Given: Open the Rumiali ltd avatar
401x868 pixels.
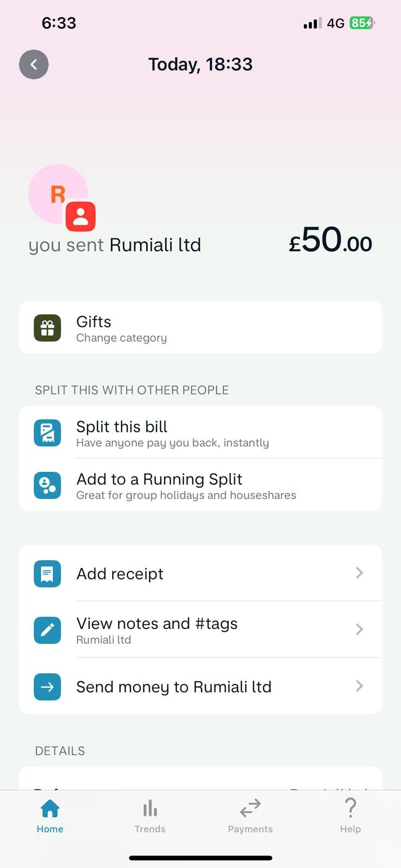Looking at the screenshot, I should (57, 193).
